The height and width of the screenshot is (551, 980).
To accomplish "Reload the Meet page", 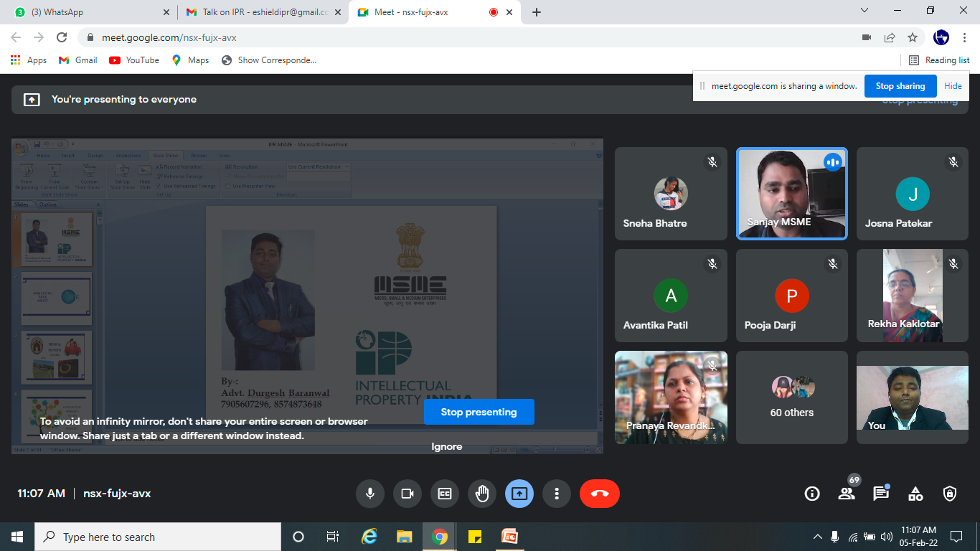I will 62,37.
